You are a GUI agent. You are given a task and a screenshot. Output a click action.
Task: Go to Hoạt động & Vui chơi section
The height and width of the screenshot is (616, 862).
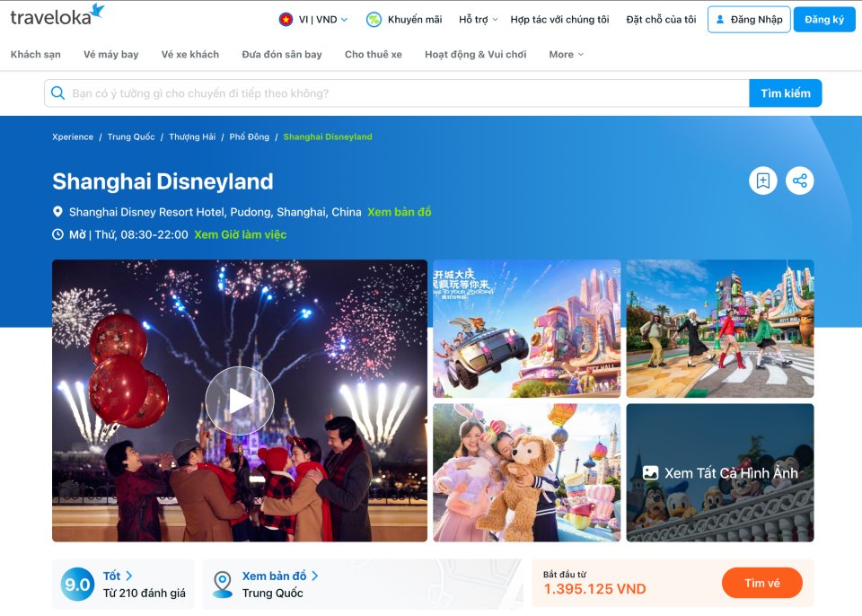click(x=476, y=55)
